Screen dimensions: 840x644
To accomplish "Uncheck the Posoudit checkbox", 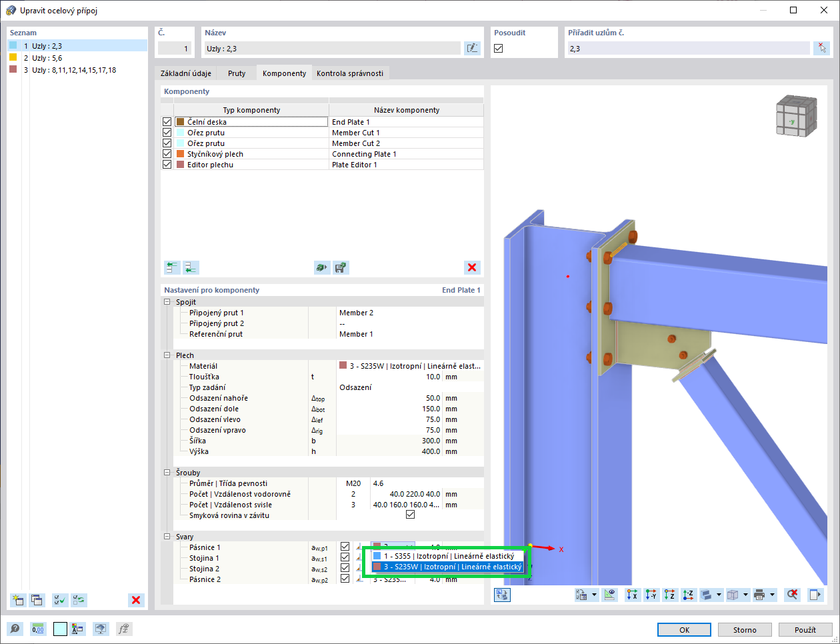I will (499, 49).
